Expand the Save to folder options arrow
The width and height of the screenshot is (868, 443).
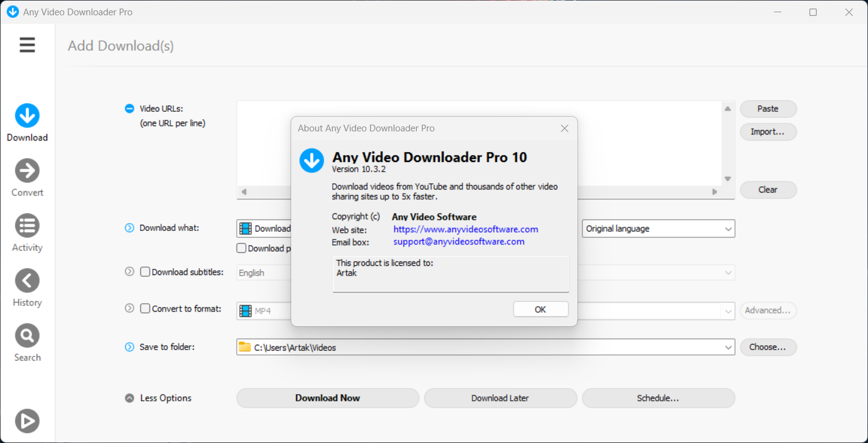click(x=129, y=347)
